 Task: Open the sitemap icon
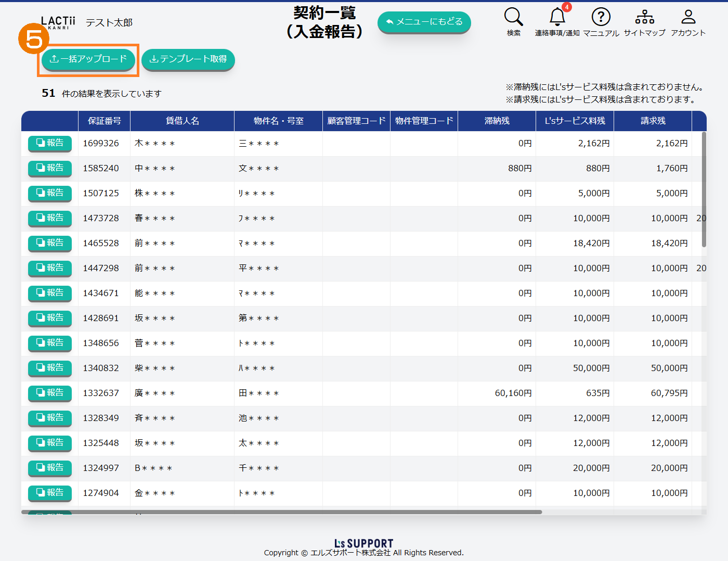644,17
